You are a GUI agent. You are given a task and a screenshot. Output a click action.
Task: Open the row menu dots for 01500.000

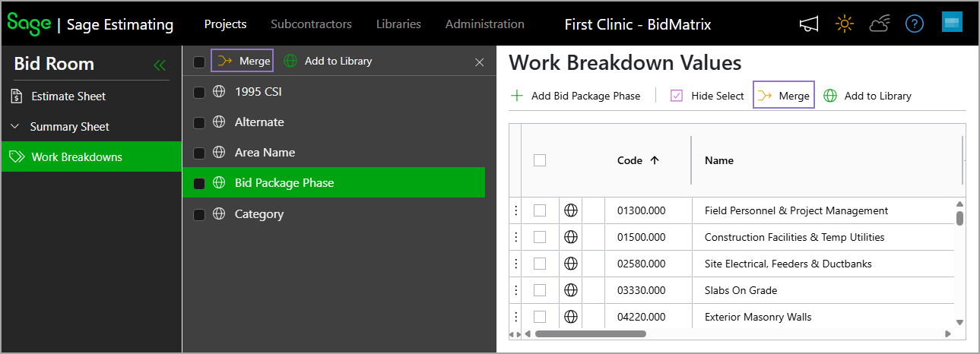click(515, 237)
